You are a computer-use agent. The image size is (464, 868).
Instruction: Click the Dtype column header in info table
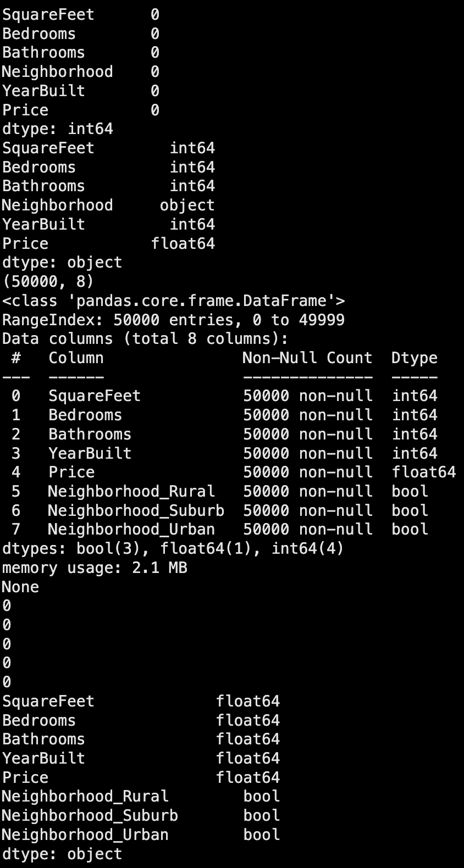pos(415,358)
